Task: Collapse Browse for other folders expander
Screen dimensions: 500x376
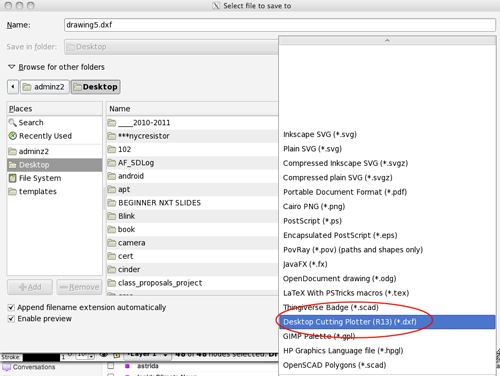Action: pyautogui.click(x=12, y=67)
